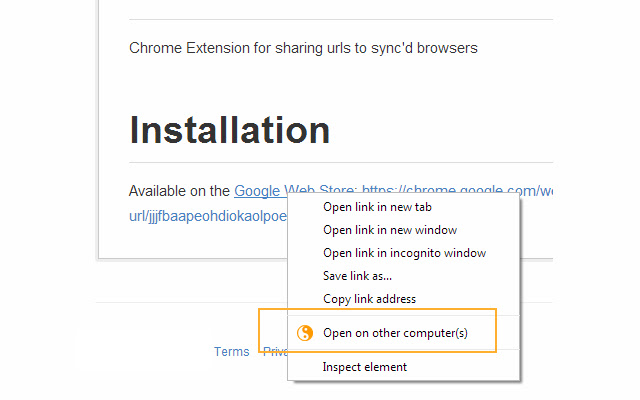Image resolution: width=640 pixels, height=400 pixels.
Task: Click the divider line above the description
Action: 341,19
